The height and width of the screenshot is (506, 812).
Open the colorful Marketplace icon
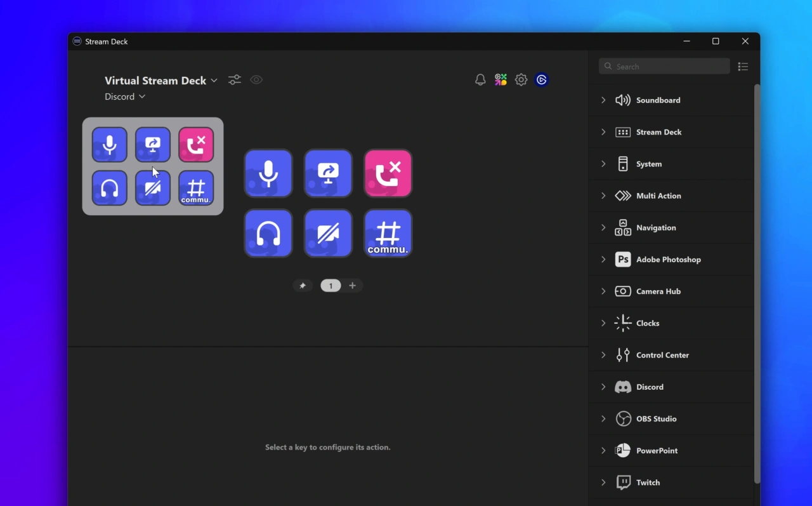(x=501, y=80)
